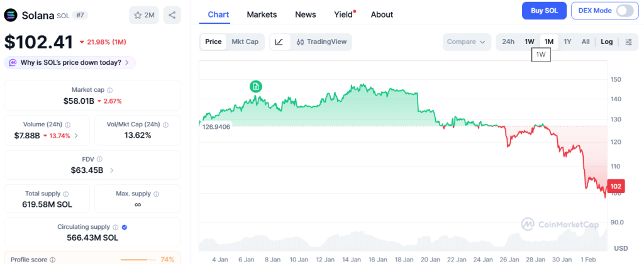Expand the FDV details chevron

tap(112, 170)
